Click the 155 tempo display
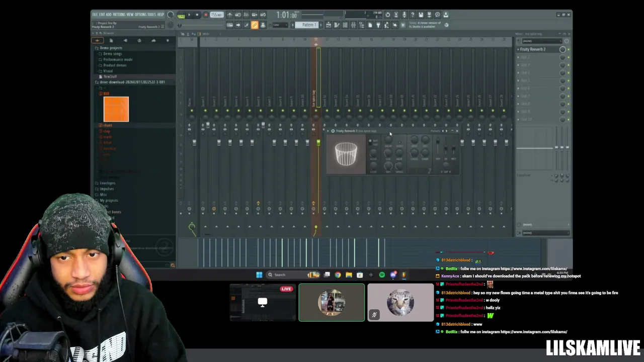 [x=216, y=15]
